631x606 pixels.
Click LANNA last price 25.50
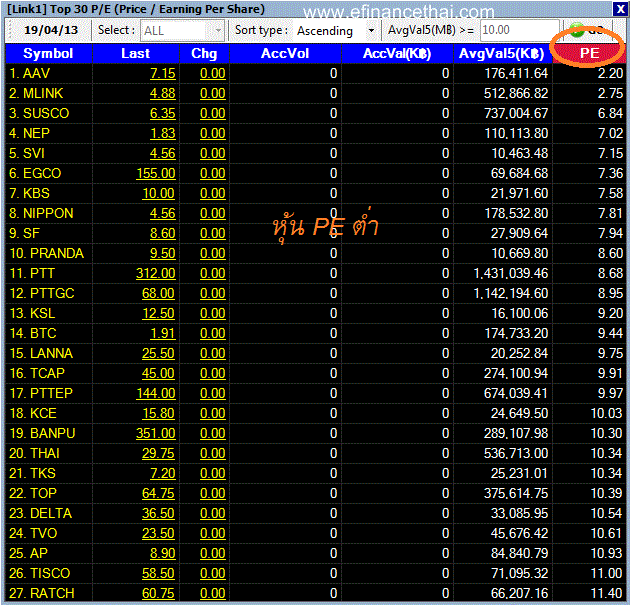coord(158,354)
